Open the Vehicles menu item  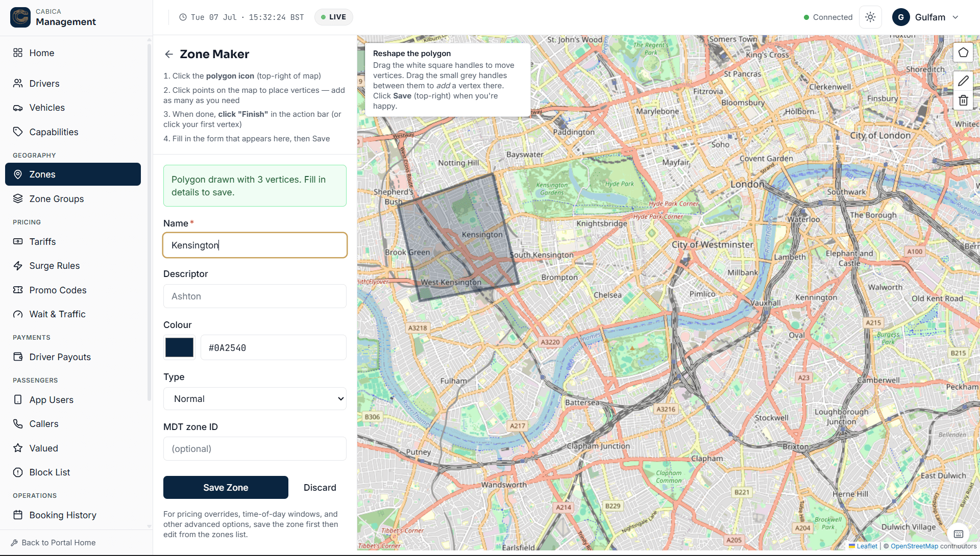point(73,108)
